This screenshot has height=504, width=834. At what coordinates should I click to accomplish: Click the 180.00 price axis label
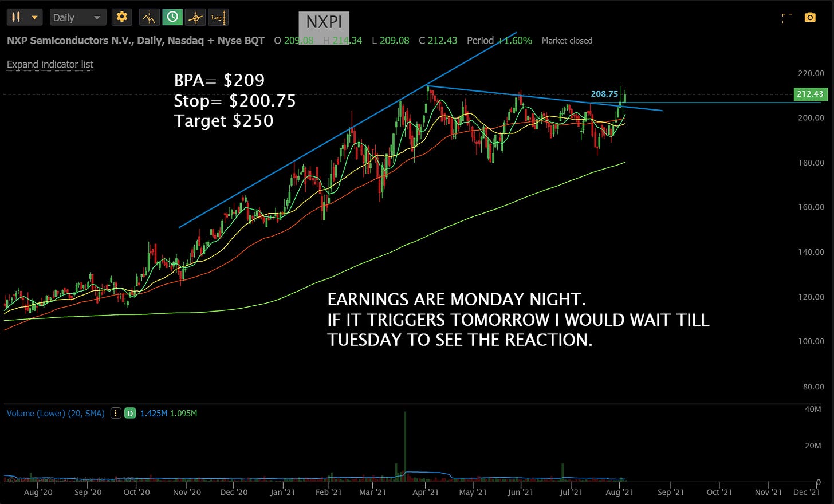point(811,163)
